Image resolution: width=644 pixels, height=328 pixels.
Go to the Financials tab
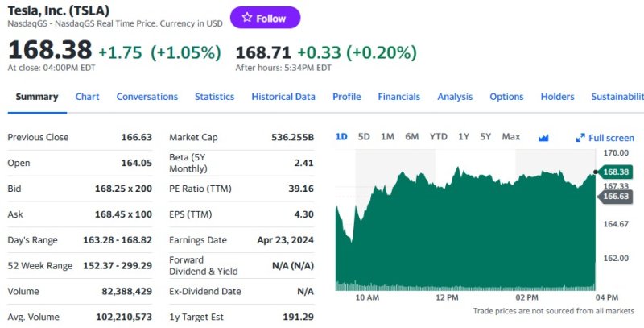[x=399, y=97]
